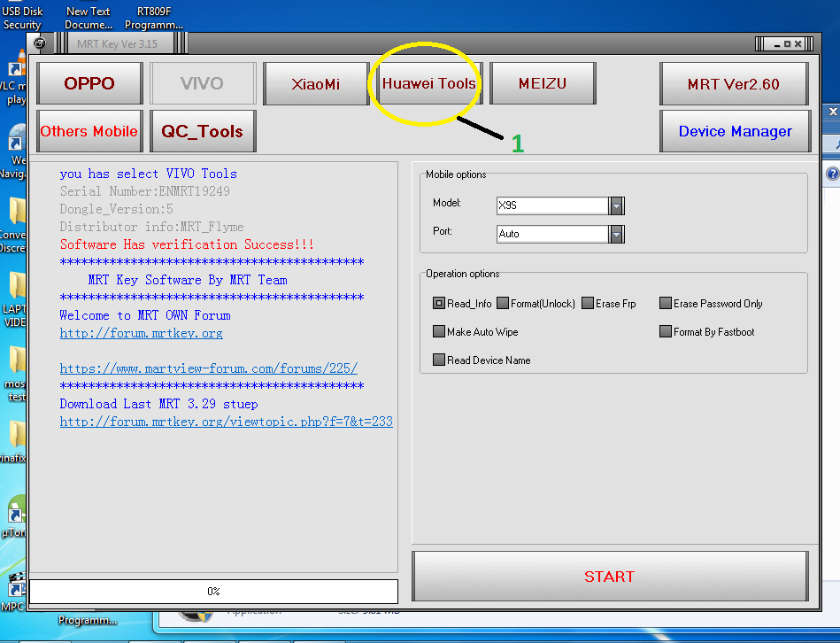Select the VIVO tools button
The height and width of the screenshot is (643, 840).
point(203,83)
